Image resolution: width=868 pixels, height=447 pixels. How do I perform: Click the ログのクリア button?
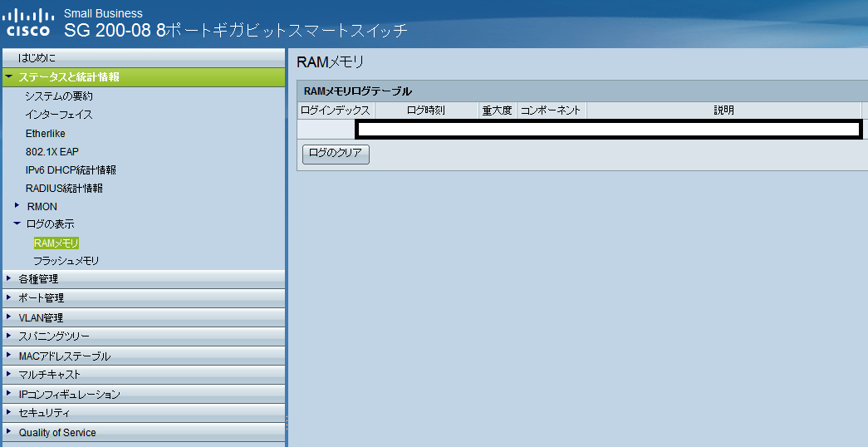tap(336, 154)
